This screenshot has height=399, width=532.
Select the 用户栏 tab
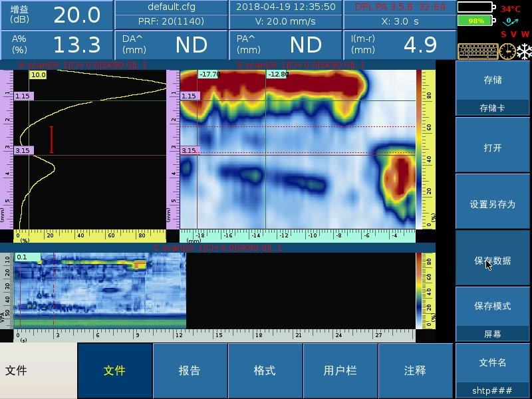tap(340, 370)
